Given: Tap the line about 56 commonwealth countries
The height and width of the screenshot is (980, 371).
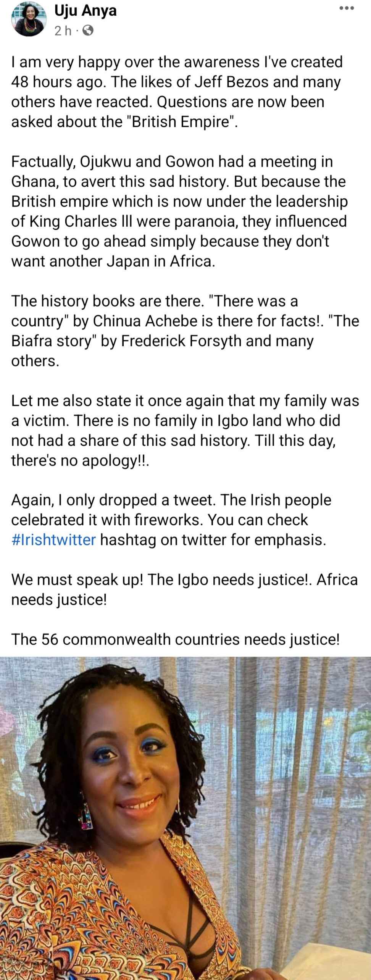Looking at the screenshot, I should click(x=176, y=639).
